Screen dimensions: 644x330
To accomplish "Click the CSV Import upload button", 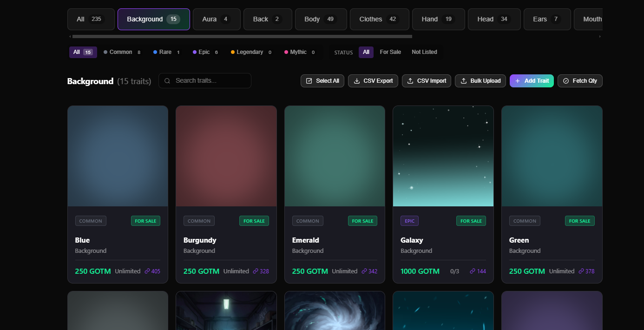I will pyautogui.click(x=426, y=81).
